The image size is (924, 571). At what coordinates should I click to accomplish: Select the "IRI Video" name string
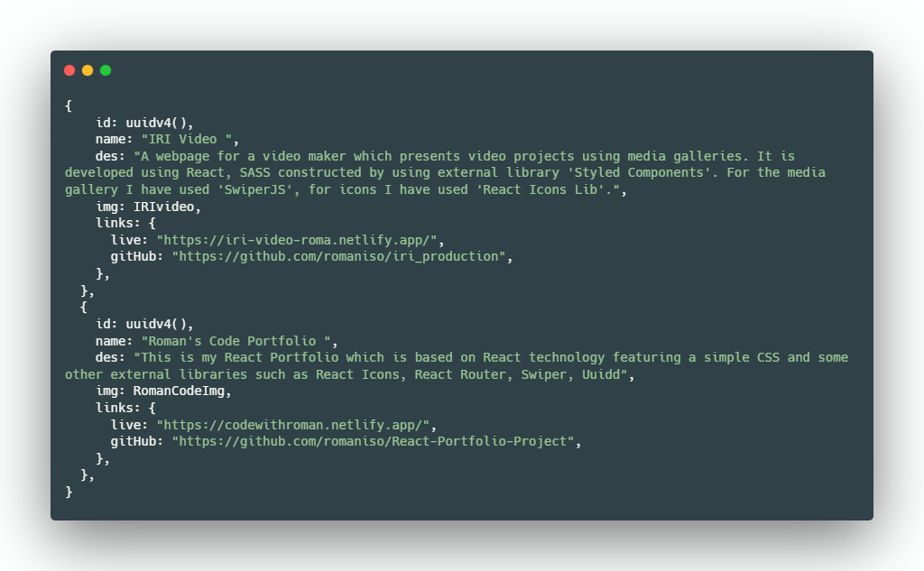click(190, 139)
